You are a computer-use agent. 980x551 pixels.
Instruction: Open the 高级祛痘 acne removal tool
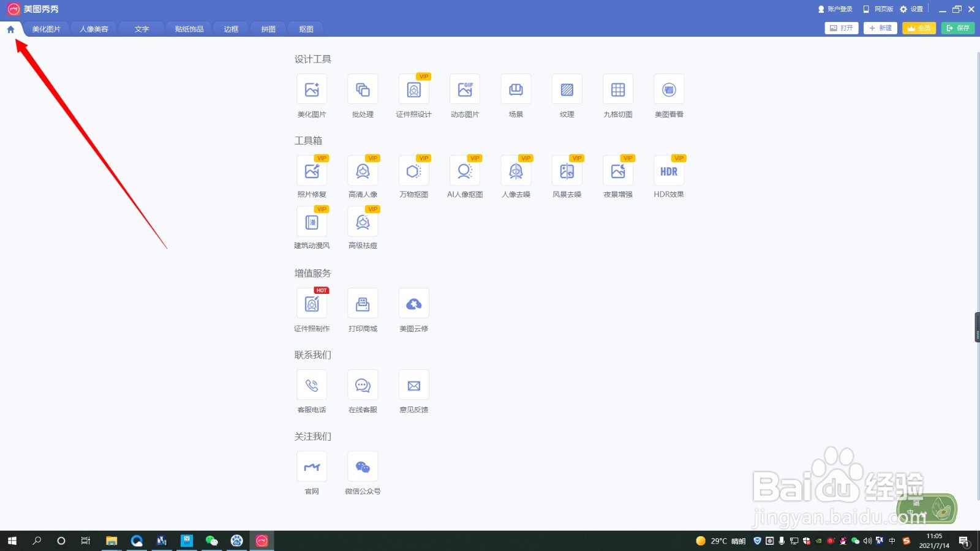coord(363,222)
